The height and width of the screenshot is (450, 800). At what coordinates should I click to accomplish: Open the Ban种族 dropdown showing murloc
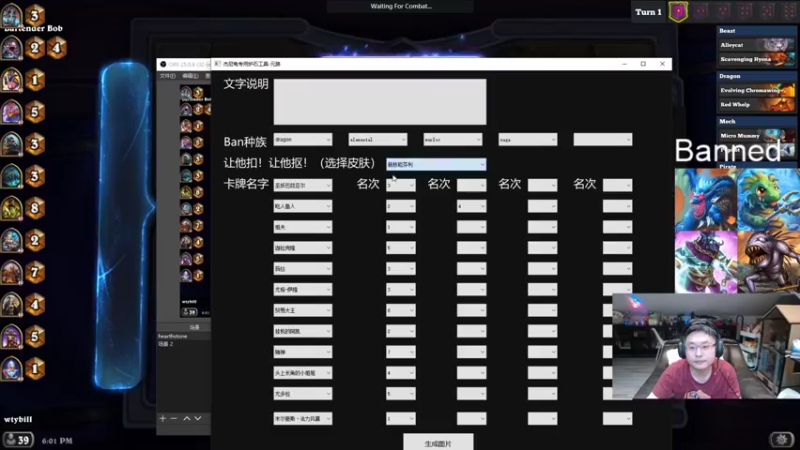(x=453, y=139)
